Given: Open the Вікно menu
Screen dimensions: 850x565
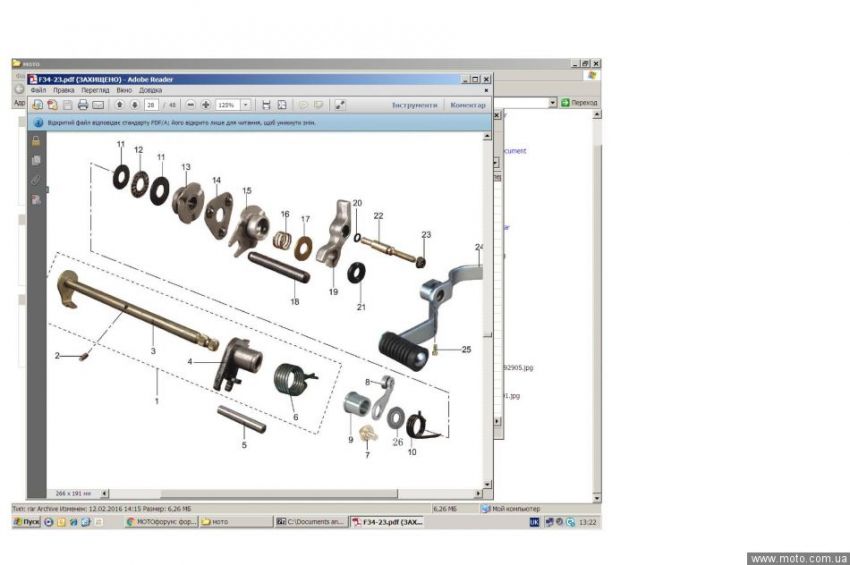Looking at the screenshot, I should 124,90.
